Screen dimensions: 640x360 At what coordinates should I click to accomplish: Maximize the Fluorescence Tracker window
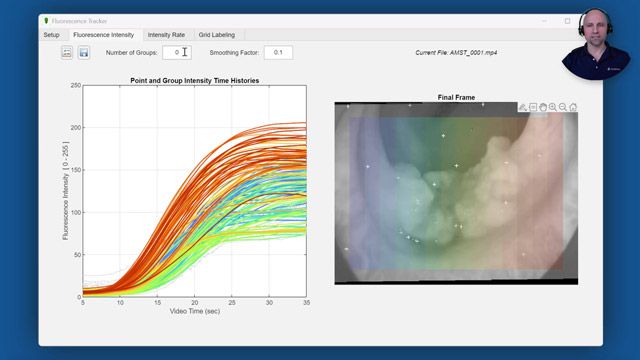[x=567, y=21]
